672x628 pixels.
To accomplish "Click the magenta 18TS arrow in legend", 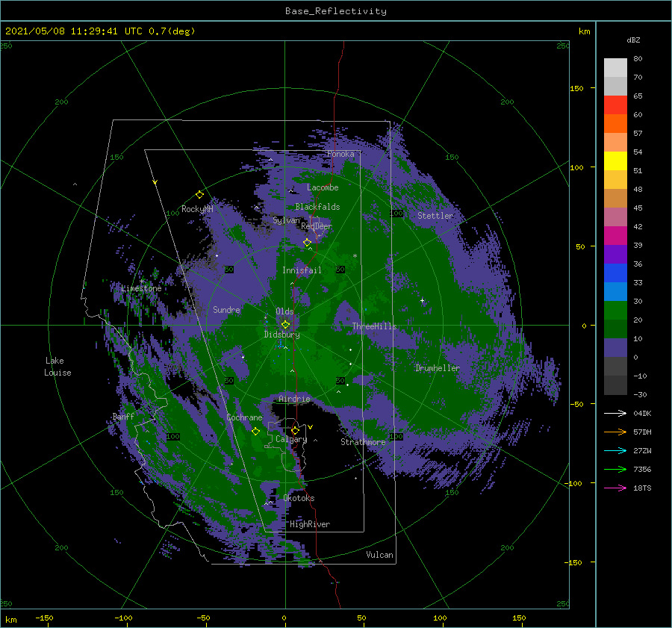I will (x=615, y=488).
